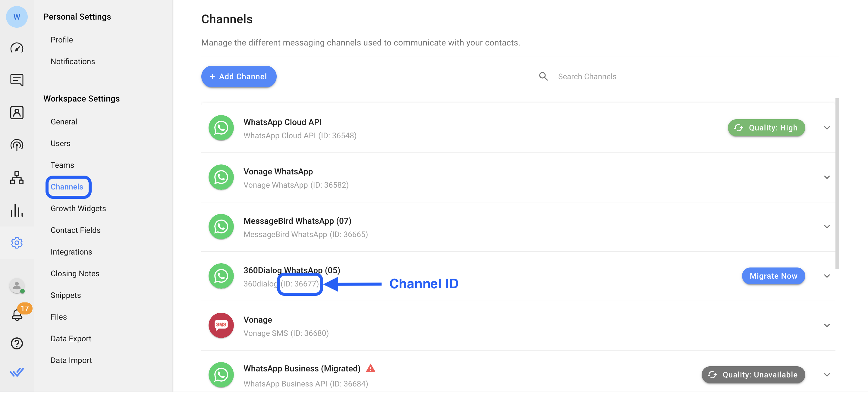Click 'WhatsApp Cloud API' channel title
Viewport: 868px width, 394px height.
point(282,122)
